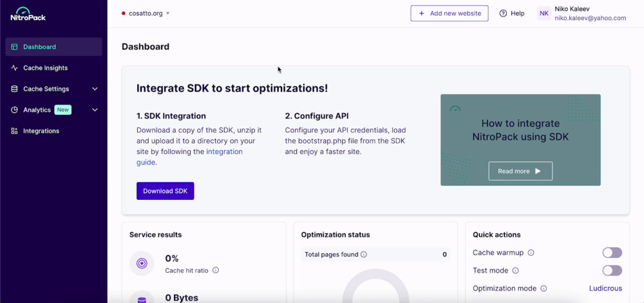
Task: Open the cosatto.org website dropdown
Action: tap(146, 14)
